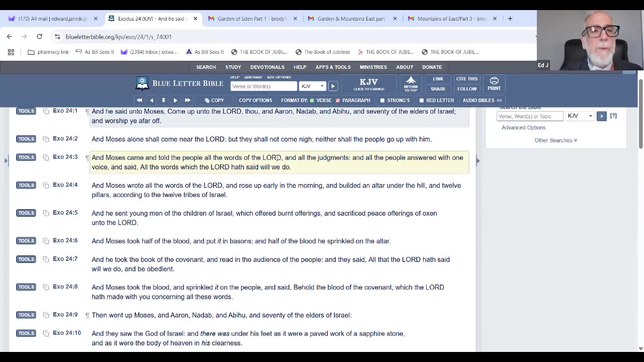
Task: Open COPY OPTIONS
Action: pos(255,100)
